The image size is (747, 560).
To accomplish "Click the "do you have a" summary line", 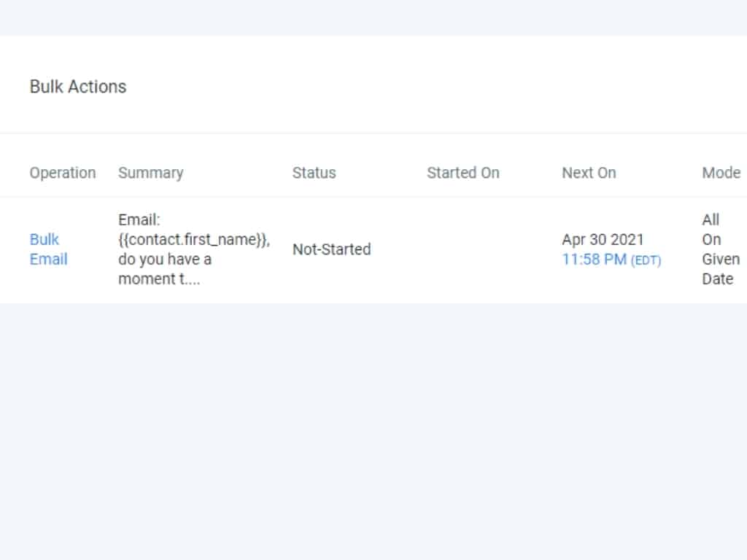I will click(165, 260).
